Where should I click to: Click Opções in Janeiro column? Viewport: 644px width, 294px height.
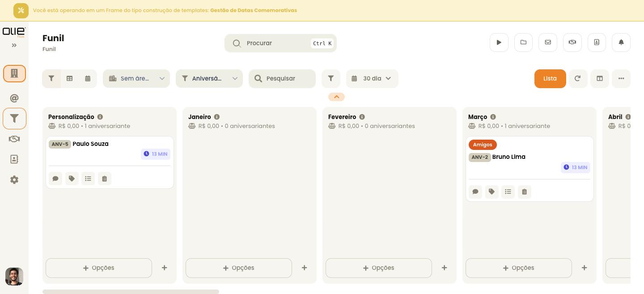click(239, 268)
